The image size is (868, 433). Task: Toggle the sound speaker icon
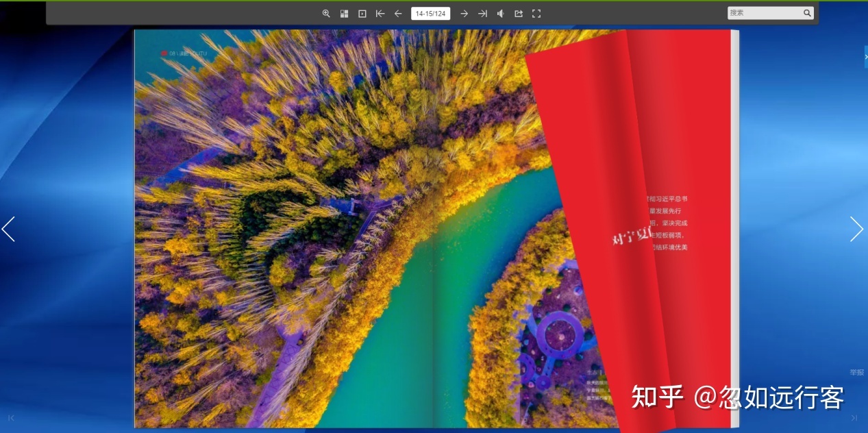click(501, 14)
